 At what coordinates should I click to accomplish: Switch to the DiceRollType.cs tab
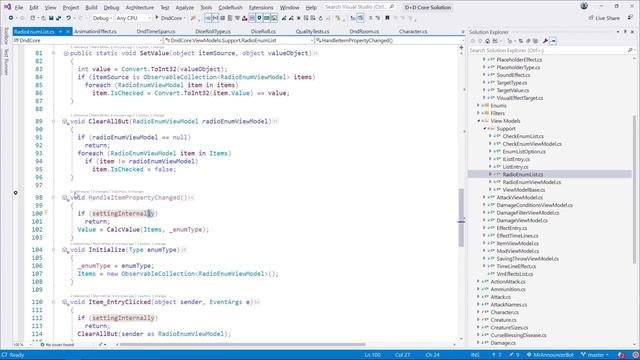(213, 31)
